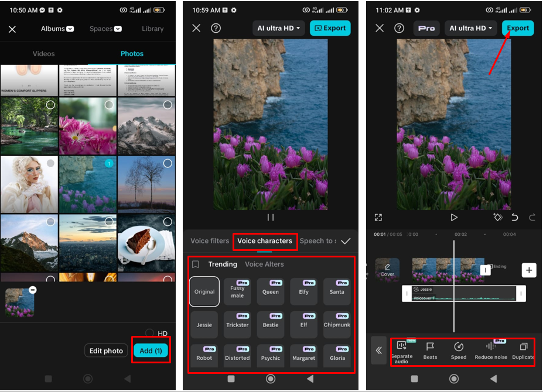Toggle fullscreen preview icon

click(x=378, y=217)
